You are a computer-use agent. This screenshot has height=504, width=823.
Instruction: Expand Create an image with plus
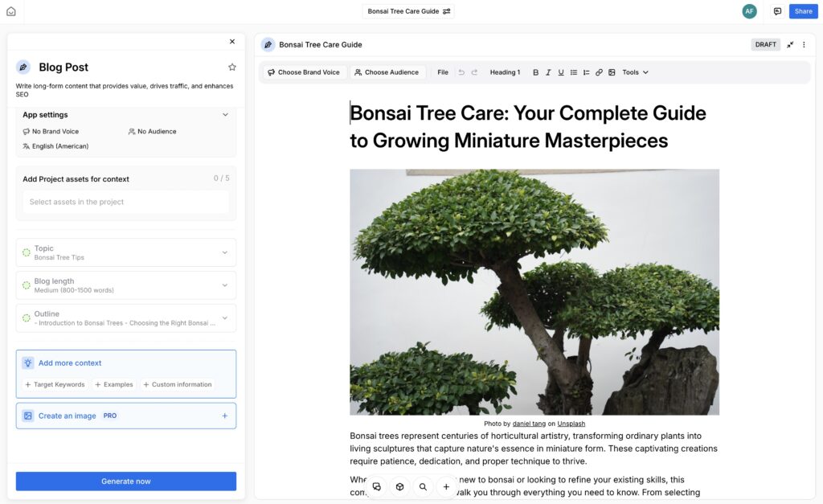tap(225, 416)
